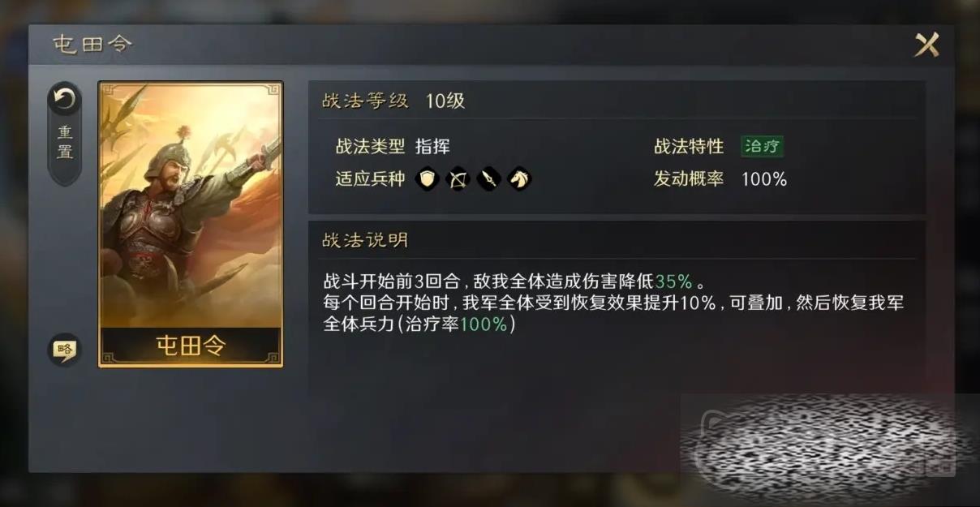Image resolution: width=980 pixels, height=507 pixels.
Task: Select the shield troop type icon
Action: (428, 178)
